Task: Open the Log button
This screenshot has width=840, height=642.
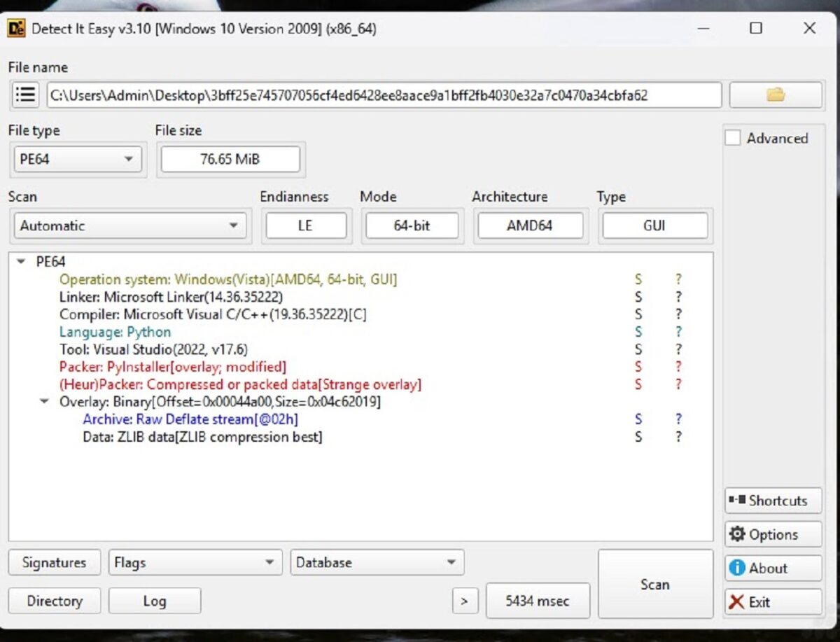Action: 155,601
